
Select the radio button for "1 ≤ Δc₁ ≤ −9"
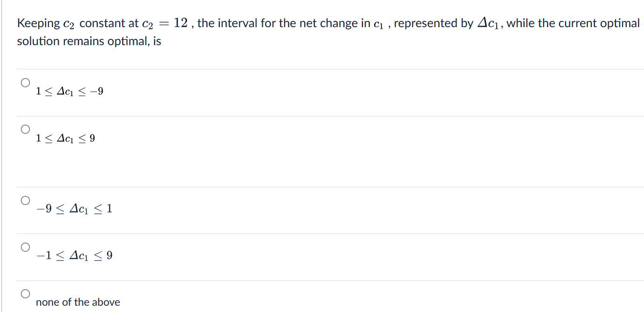click(25, 82)
